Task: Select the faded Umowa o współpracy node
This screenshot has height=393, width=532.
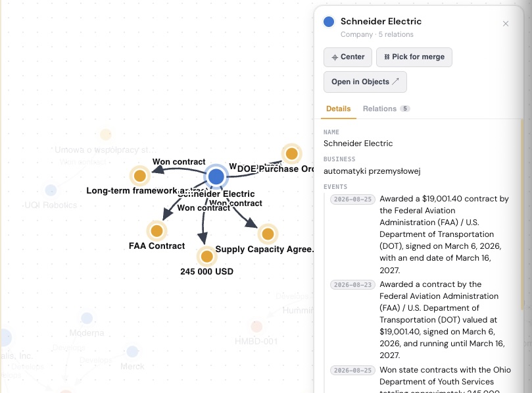Action: click(x=105, y=134)
